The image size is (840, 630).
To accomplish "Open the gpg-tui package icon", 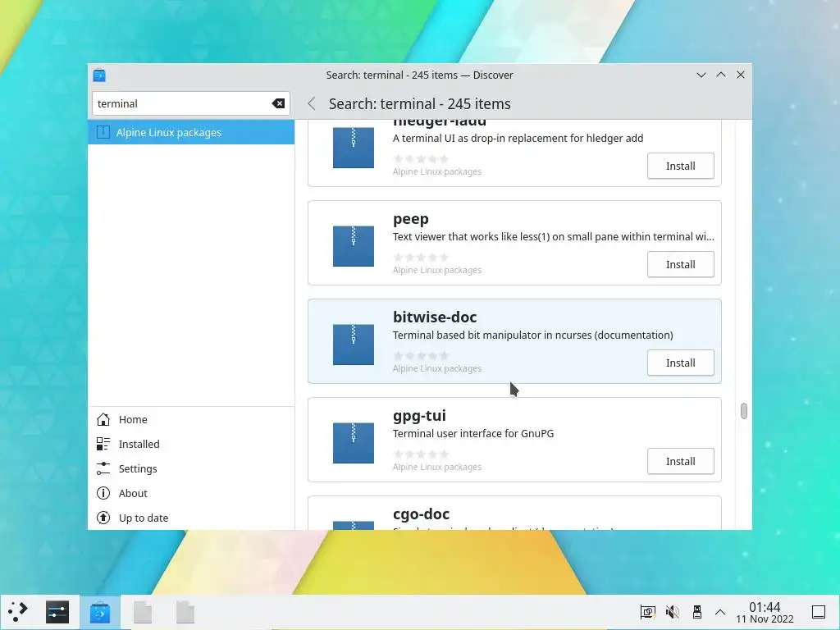I will [353, 443].
